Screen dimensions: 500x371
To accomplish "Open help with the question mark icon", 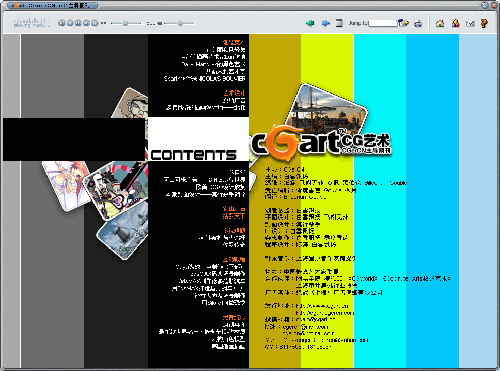I will pos(484,23).
